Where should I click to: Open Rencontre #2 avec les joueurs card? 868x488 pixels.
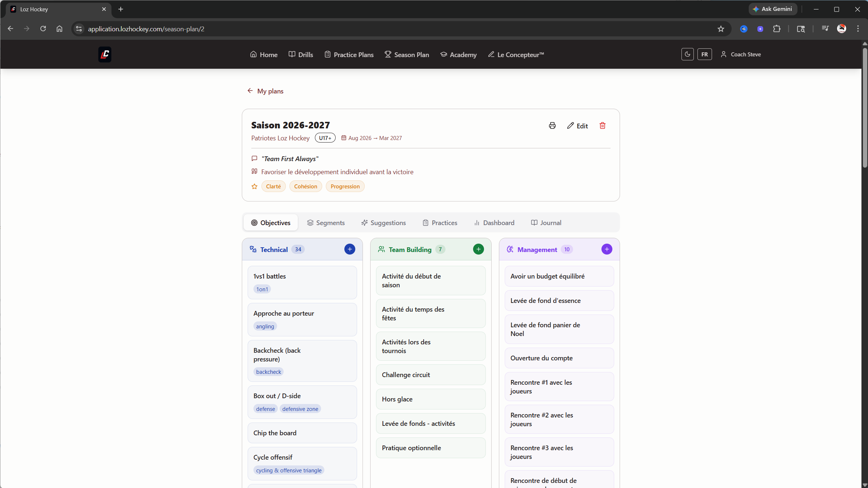559,419
